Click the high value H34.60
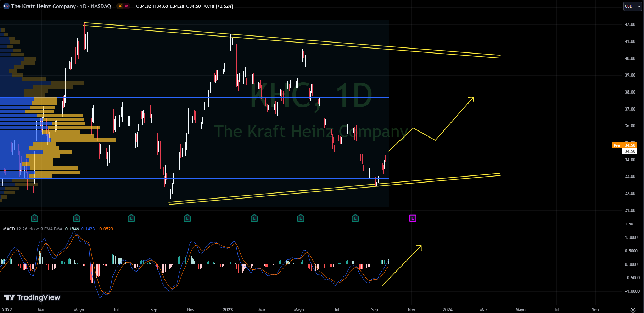 [x=161, y=6]
